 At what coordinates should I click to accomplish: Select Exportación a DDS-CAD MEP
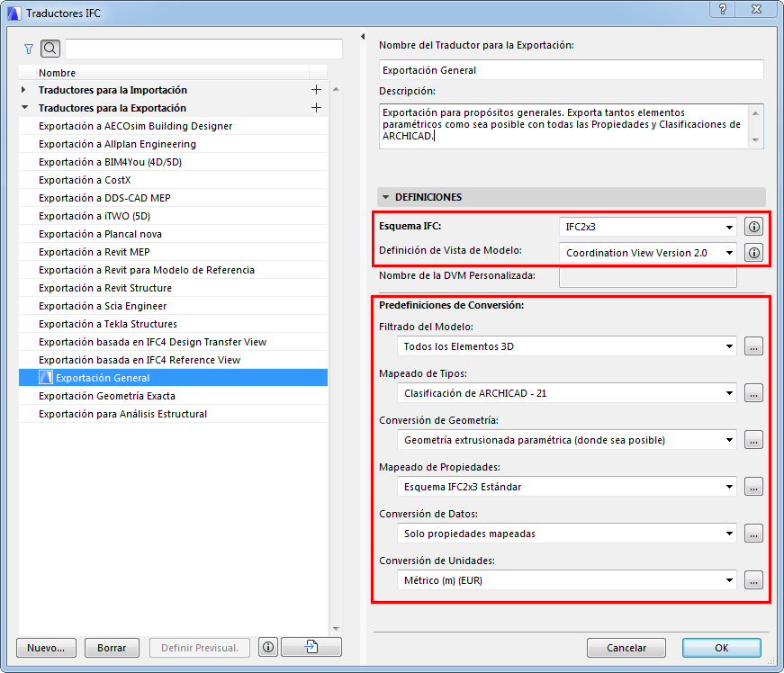coord(173,198)
